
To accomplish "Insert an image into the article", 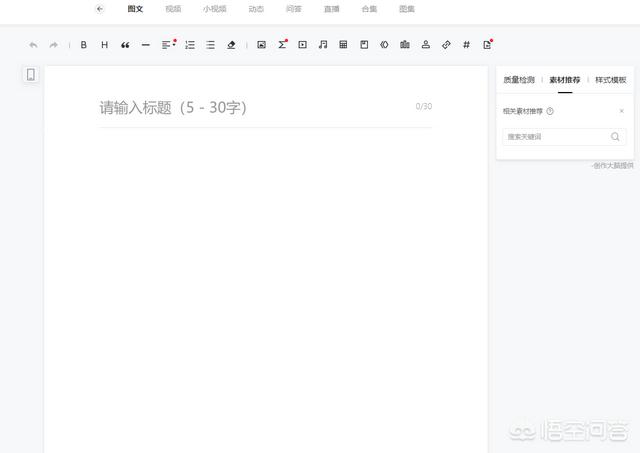I will coord(261,45).
